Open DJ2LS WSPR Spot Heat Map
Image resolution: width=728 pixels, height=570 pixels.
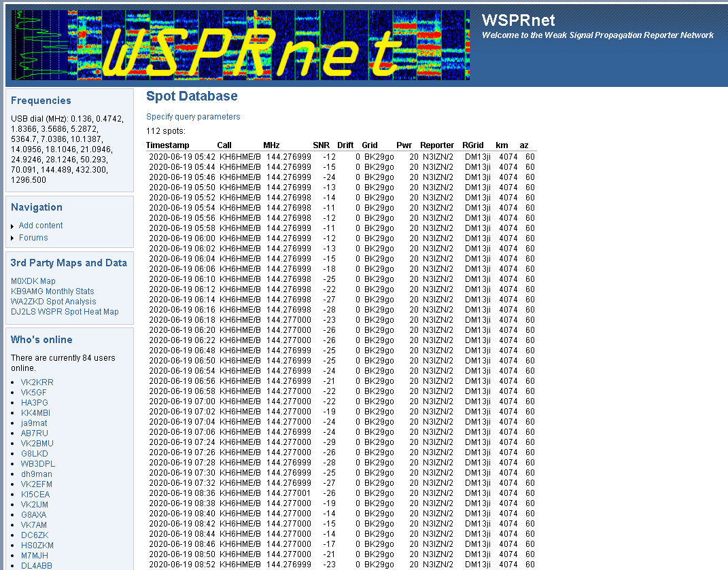(65, 312)
